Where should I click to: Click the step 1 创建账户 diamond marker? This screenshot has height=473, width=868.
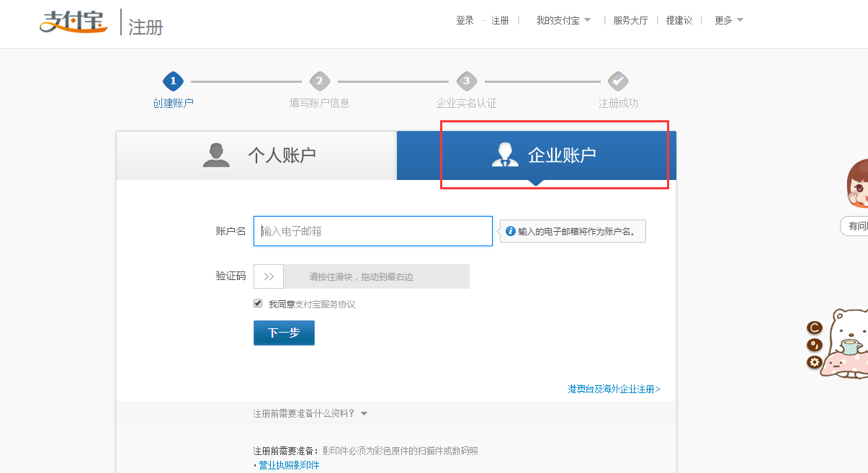tap(173, 81)
